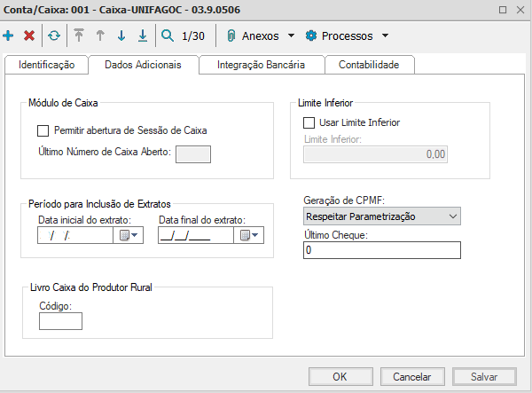Viewport: 532px width, 393px height.
Task: Go to first record arrow icon
Action: coord(79,36)
